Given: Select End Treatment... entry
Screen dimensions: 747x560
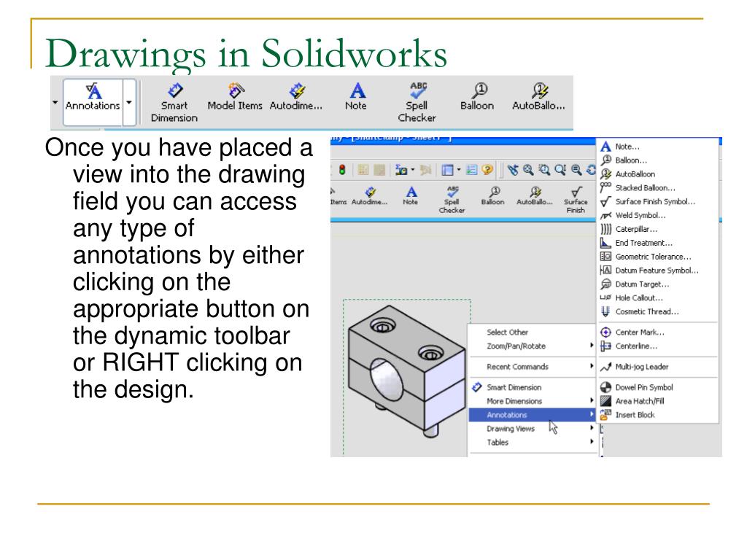Looking at the screenshot, I should pos(658,243).
